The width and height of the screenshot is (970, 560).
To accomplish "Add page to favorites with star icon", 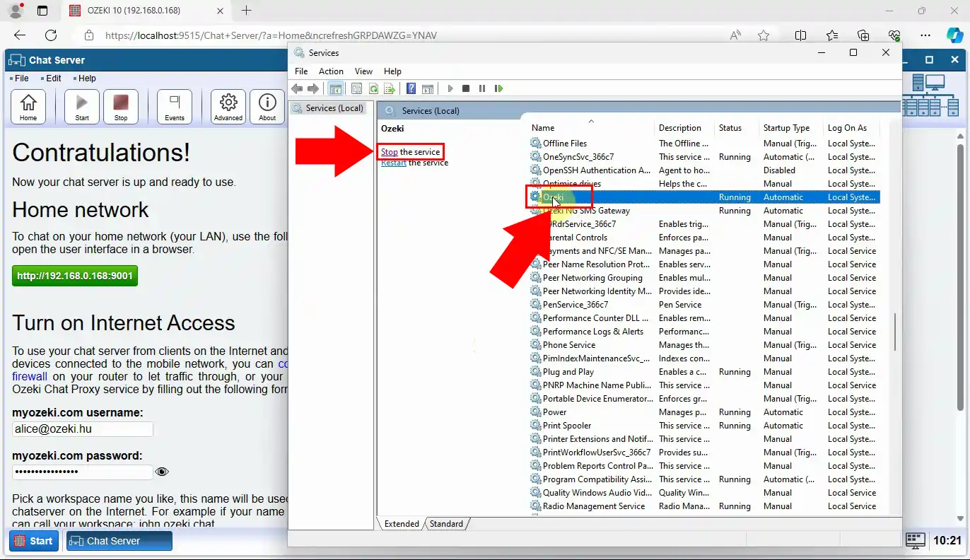I will click(764, 35).
